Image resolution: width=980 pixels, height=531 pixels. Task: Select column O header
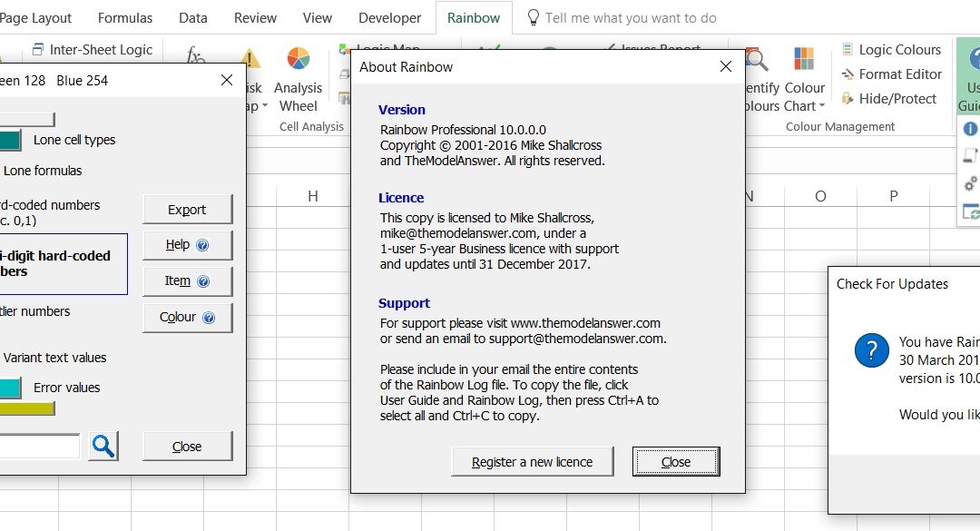(x=820, y=196)
